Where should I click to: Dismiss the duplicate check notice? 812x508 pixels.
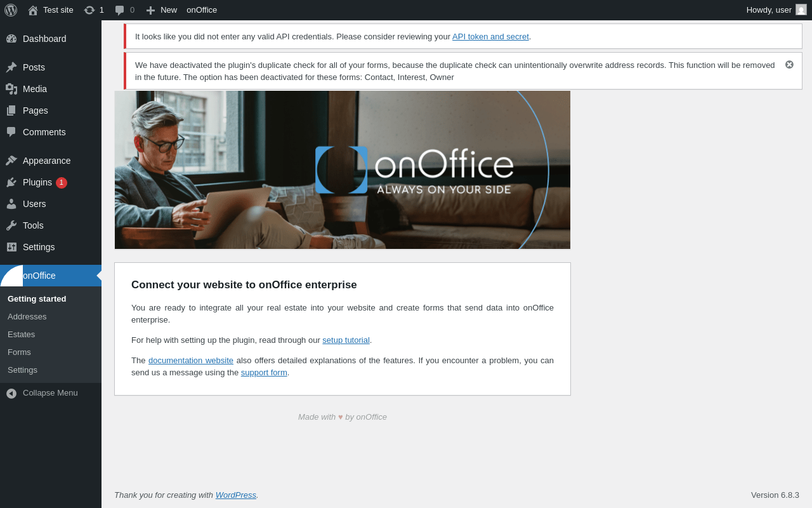pyautogui.click(x=789, y=65)
